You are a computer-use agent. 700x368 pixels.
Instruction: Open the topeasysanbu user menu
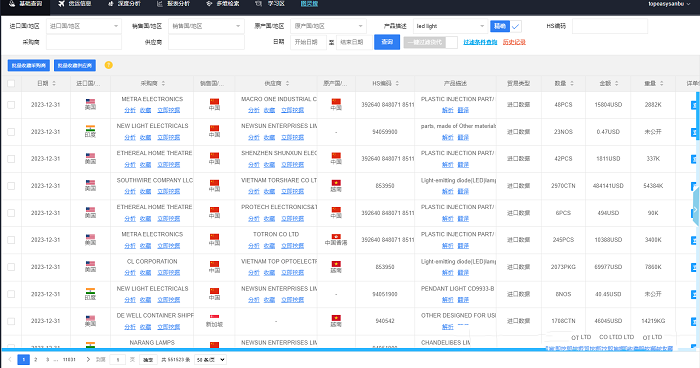pos(670,4)
